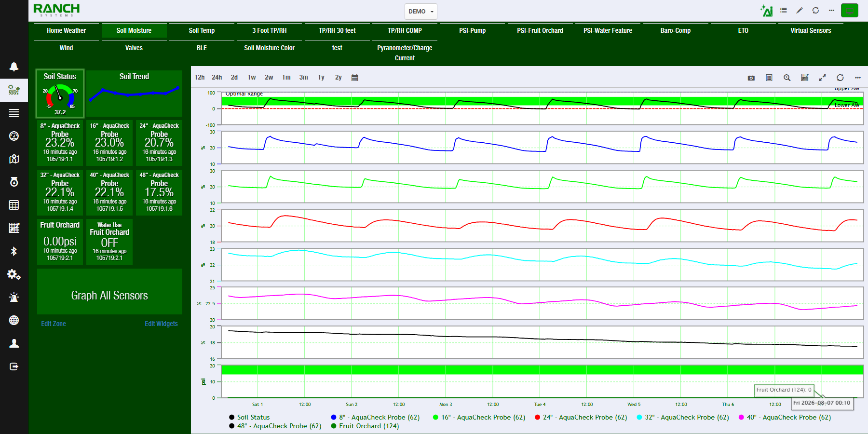Toggle 48" AquaCheck Probe legend series
This screenshot has width=868, height=434.
275,426
